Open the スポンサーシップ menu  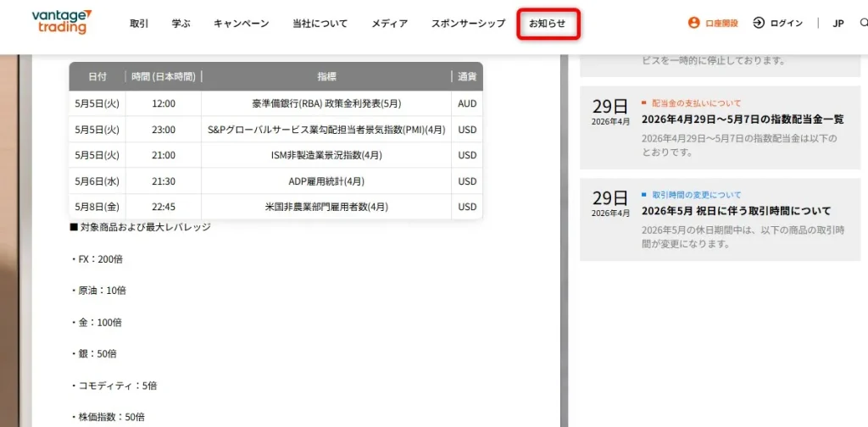click(x=468, y=23)
